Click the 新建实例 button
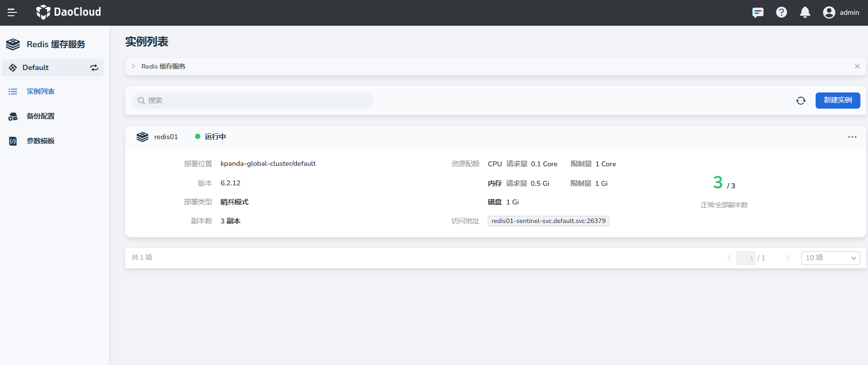 (838, 100)
